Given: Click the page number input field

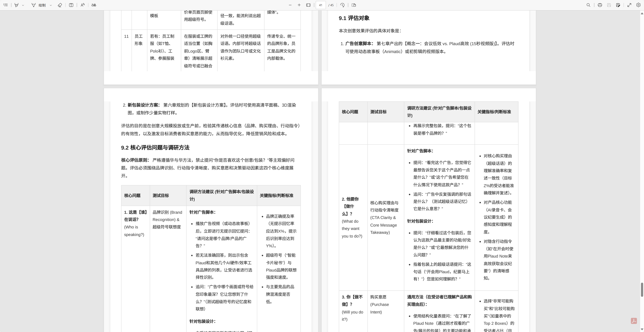Looking at the screenshot, I should pyautogui.click(x=320, y=5).
